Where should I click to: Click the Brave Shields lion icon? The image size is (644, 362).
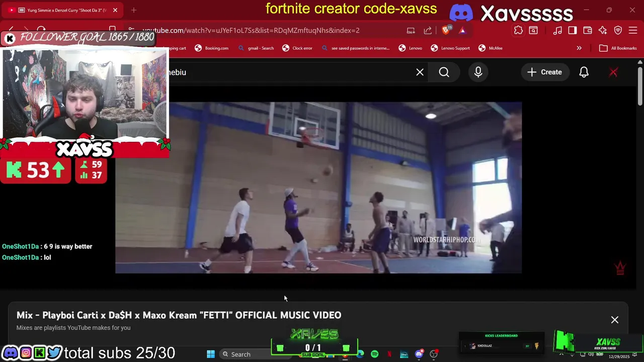[x=445, y=30]
